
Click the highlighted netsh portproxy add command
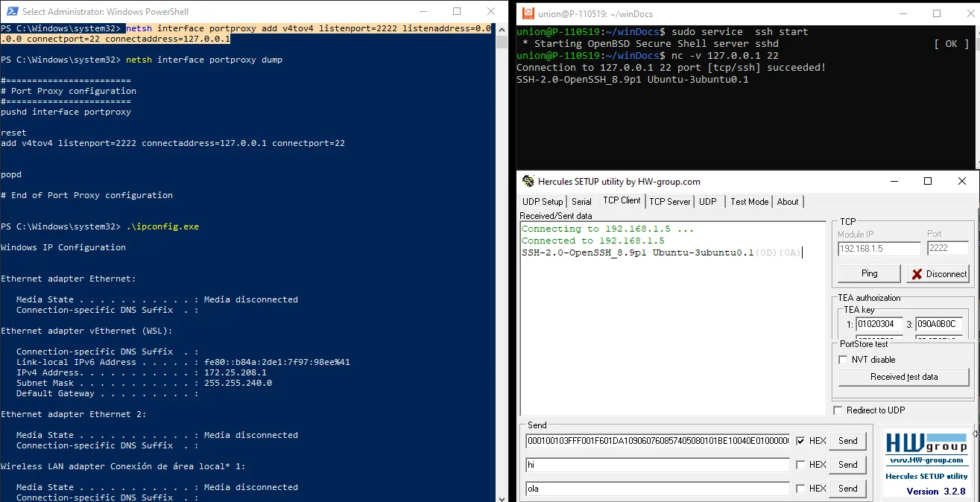(x=246, y=34)
